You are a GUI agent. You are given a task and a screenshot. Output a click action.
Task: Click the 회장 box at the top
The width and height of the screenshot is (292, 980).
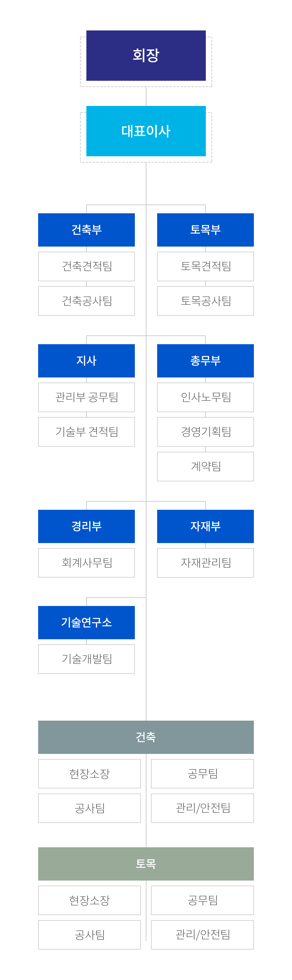point(146,56)
